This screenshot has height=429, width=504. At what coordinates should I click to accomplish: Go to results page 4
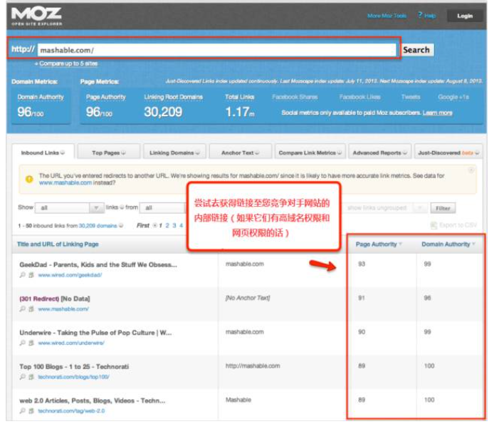(x=181, y=226)
